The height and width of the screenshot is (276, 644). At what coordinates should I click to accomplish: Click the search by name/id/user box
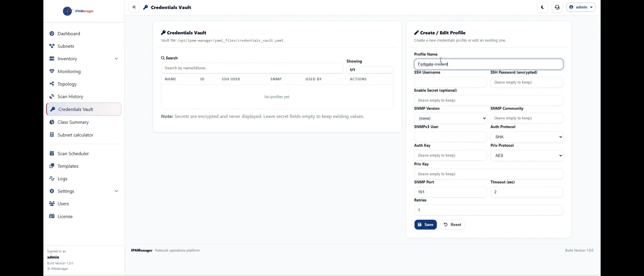(252, 68)
